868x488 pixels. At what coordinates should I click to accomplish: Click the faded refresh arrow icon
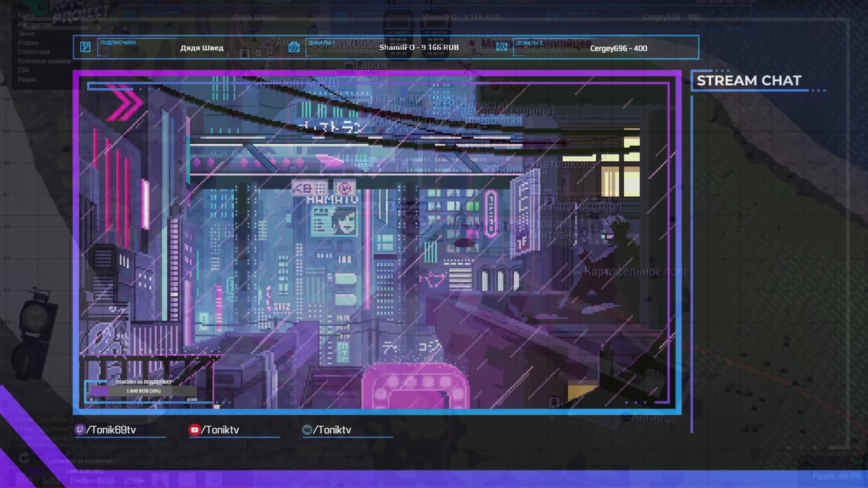coord(24,458)
